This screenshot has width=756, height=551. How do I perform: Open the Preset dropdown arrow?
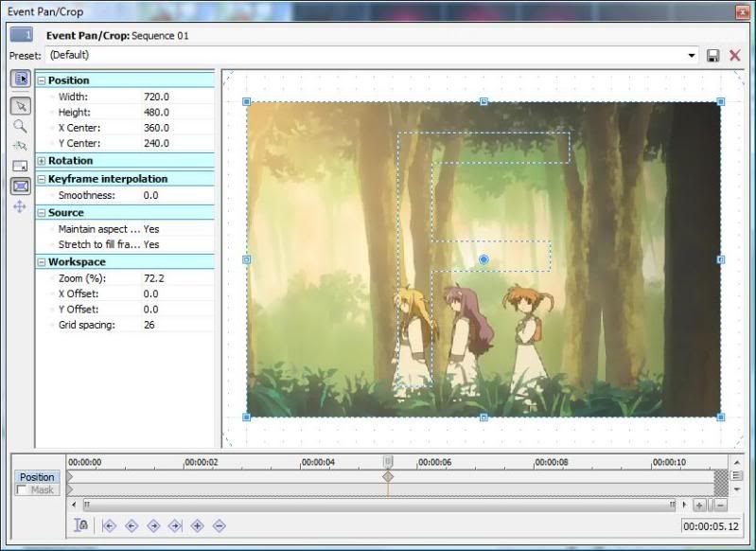tap(692, 56)
